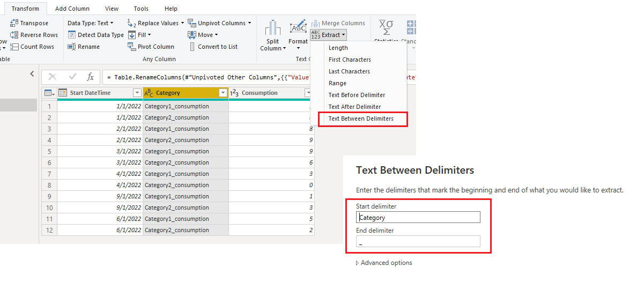The height and width of the screenshot is (282, 644).
Task: Click Category2_consumption cell in row 12
Action: [x=186, y=230]
